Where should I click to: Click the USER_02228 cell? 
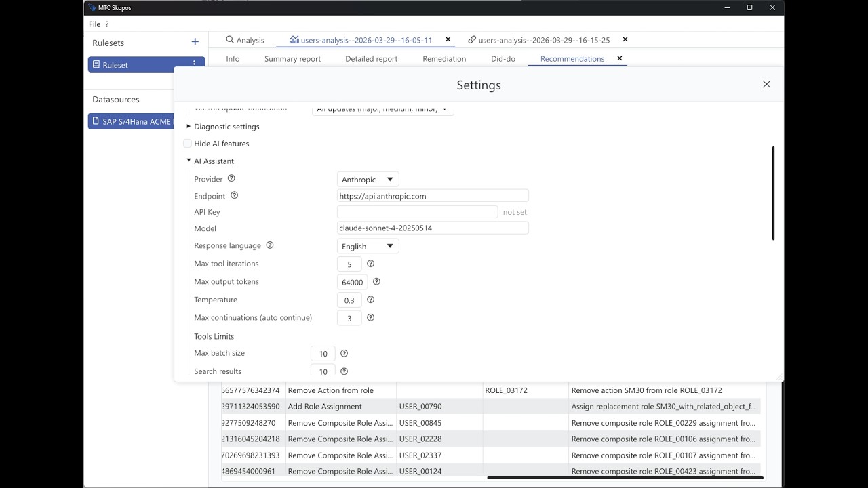tap(439, 439)
